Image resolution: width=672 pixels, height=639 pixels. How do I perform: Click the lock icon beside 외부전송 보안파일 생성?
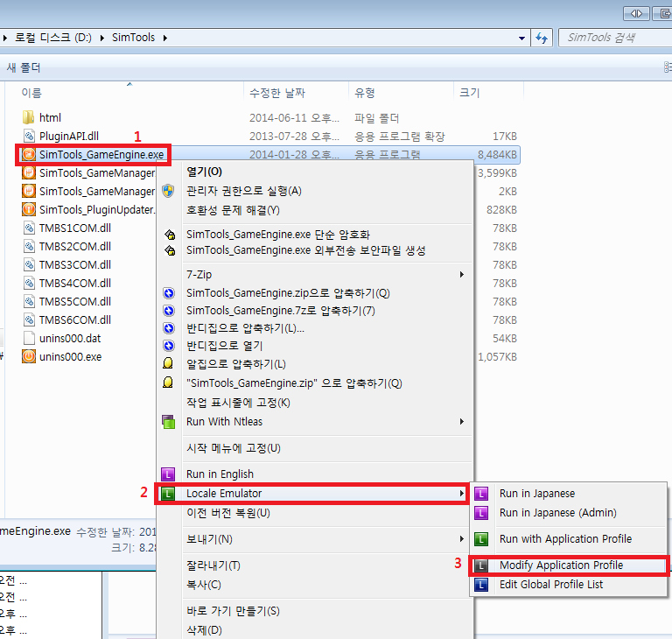170,250
